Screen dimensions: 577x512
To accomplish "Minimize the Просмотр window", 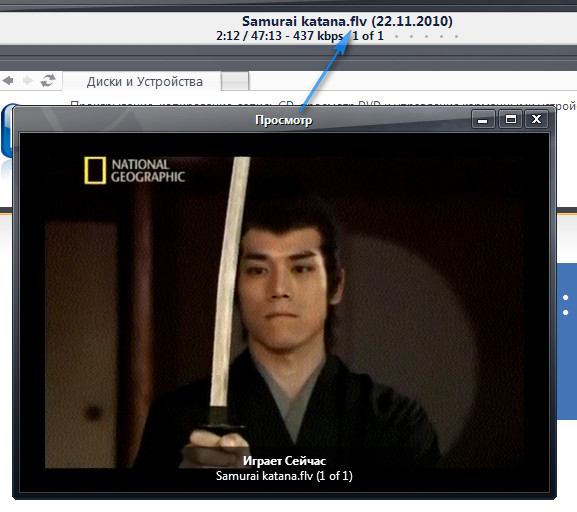I will [483, 119].
